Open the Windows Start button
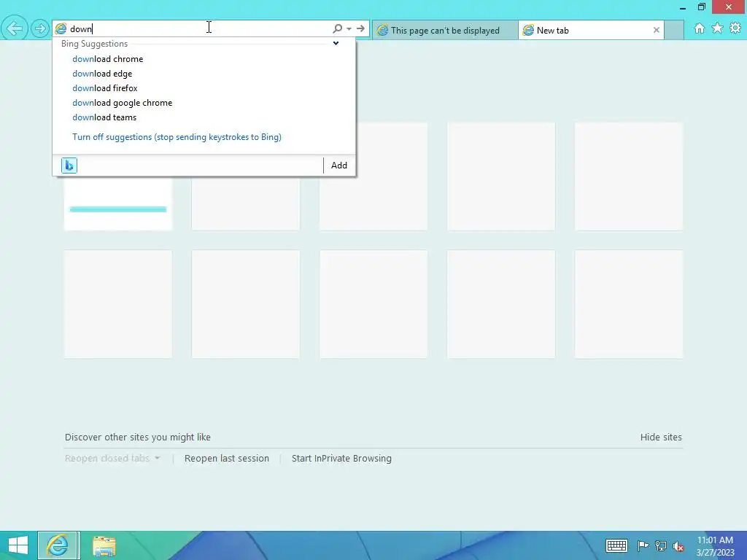This screenshot has width=747, height=560. (x=18, y=545)
